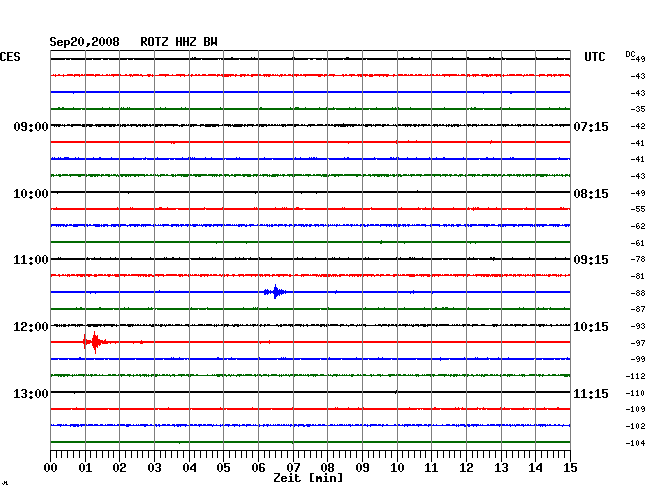Click the UTC column header
This screenshot has width=650, height=494.
pos(594,57)
